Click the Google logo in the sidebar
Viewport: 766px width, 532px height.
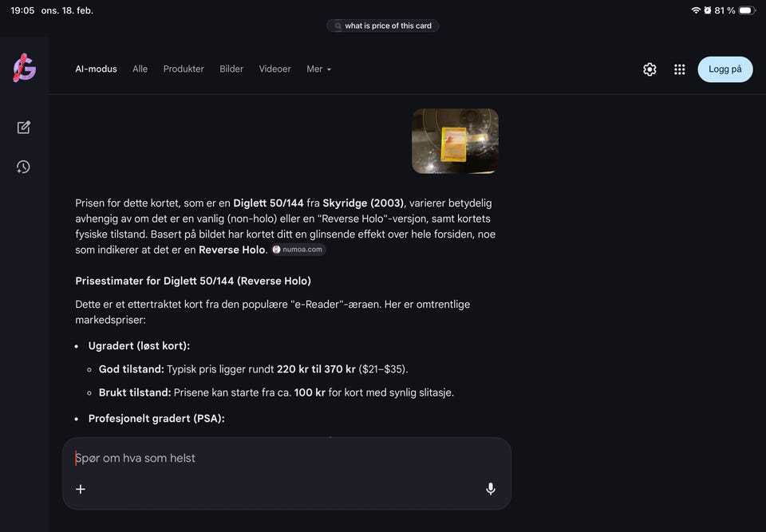25,68
